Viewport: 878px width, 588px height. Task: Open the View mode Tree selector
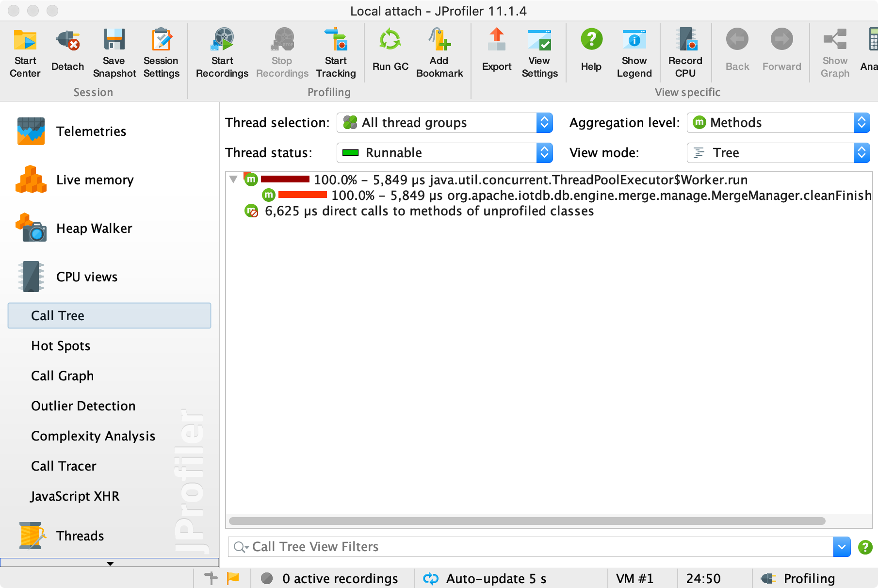click(862, 152)
